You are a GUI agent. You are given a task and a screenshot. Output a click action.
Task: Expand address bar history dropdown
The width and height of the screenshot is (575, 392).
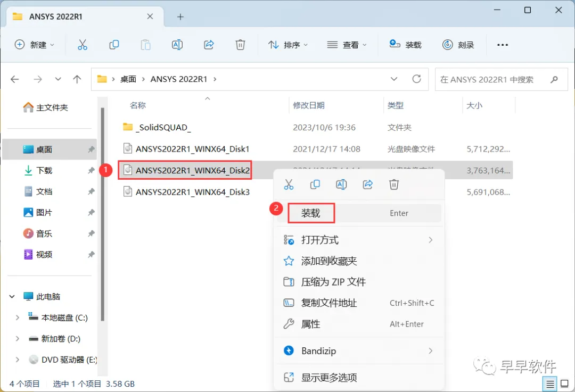pos(394,79)
